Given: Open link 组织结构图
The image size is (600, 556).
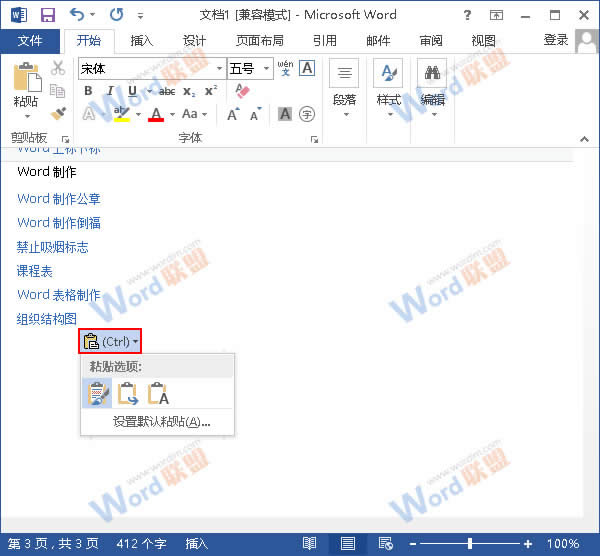Looking at the screenshot, I should coord(46,319).
